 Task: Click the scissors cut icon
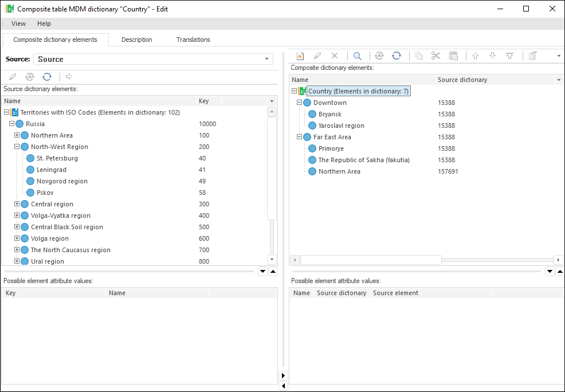click(435, 56)
